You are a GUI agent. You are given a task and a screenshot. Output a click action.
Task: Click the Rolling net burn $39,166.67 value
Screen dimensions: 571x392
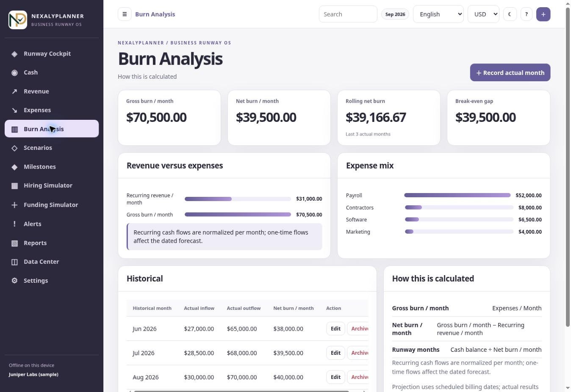point(376,117)
